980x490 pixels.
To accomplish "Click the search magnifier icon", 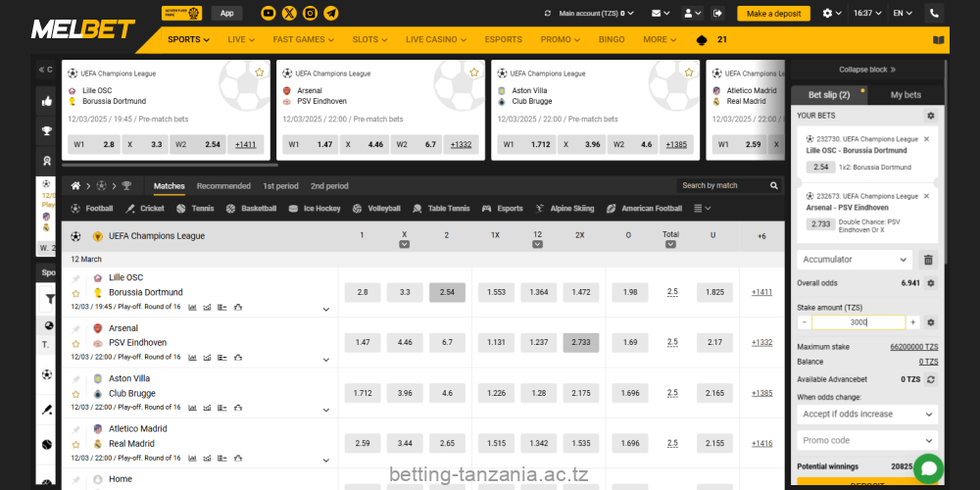I will tap(774, 185).
